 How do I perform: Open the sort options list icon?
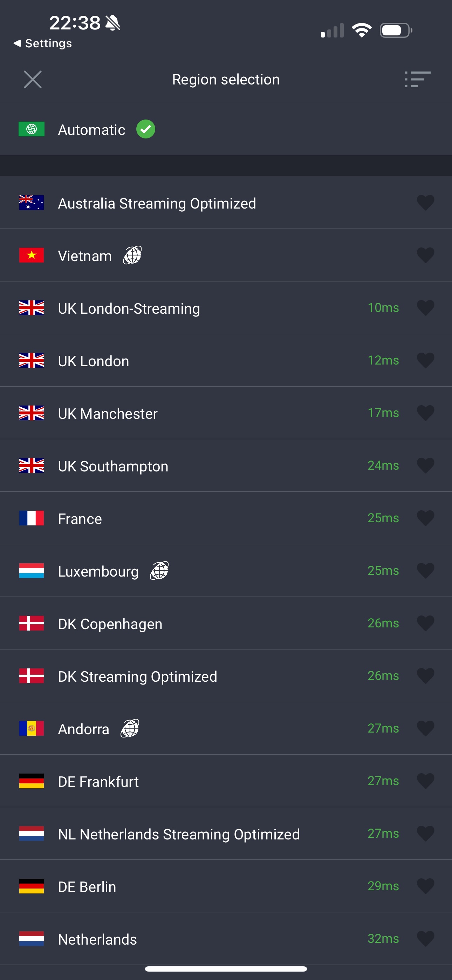(417, 80)
